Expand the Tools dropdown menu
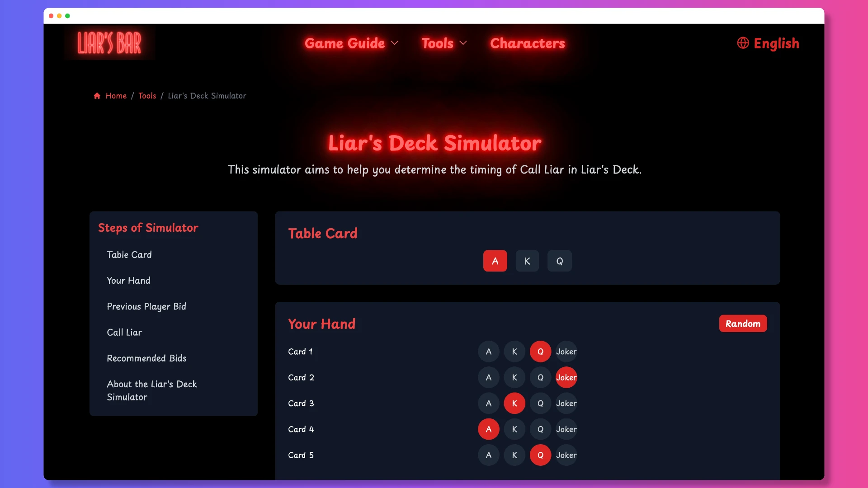The image size is (868, 488). pos(444,43)
